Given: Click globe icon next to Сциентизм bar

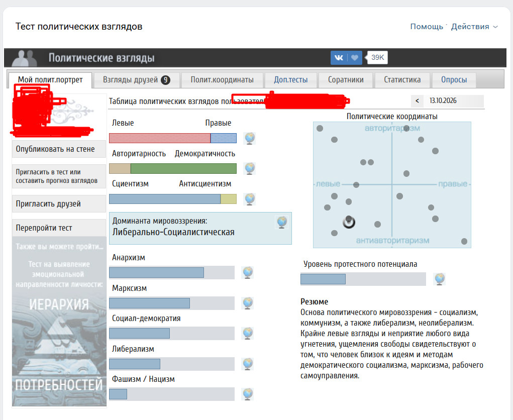Looking at the screenshot, I should (x=249, y=199).
